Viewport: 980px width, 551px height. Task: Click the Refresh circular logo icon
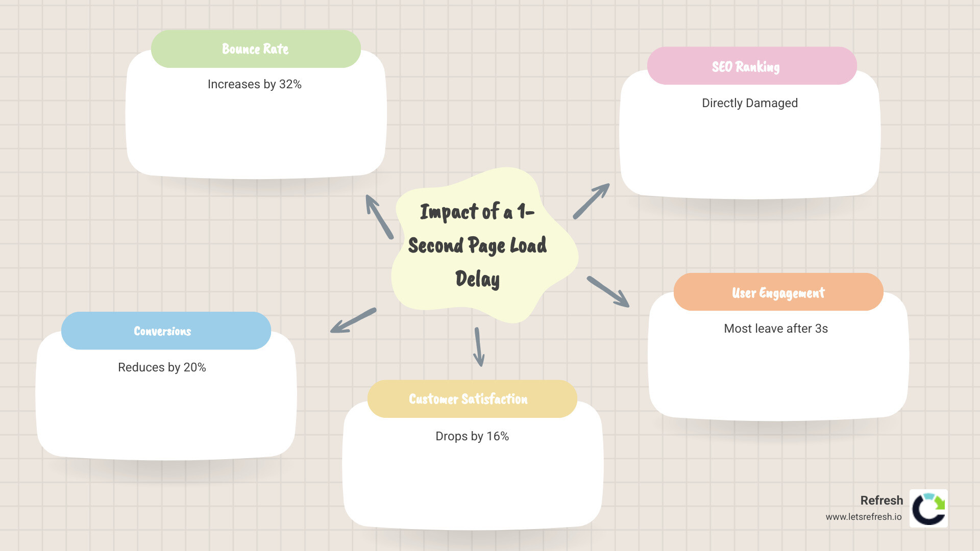click(929, 508)
